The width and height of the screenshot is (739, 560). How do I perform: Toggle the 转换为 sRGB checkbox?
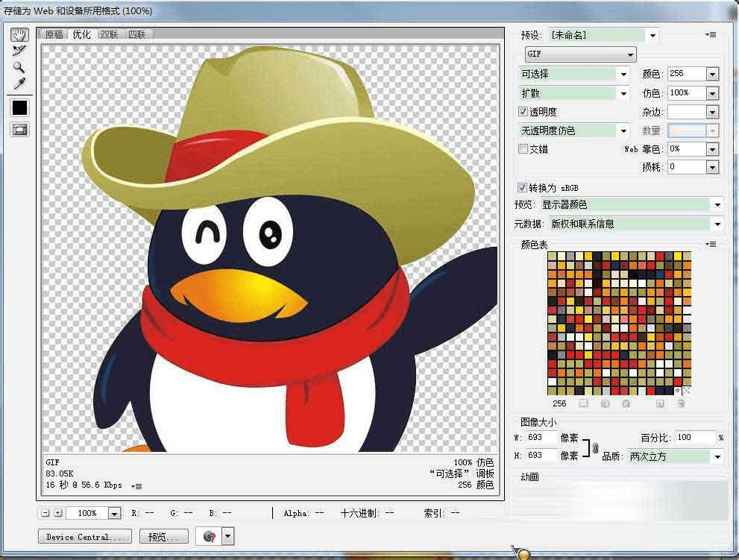pos(522,187)
